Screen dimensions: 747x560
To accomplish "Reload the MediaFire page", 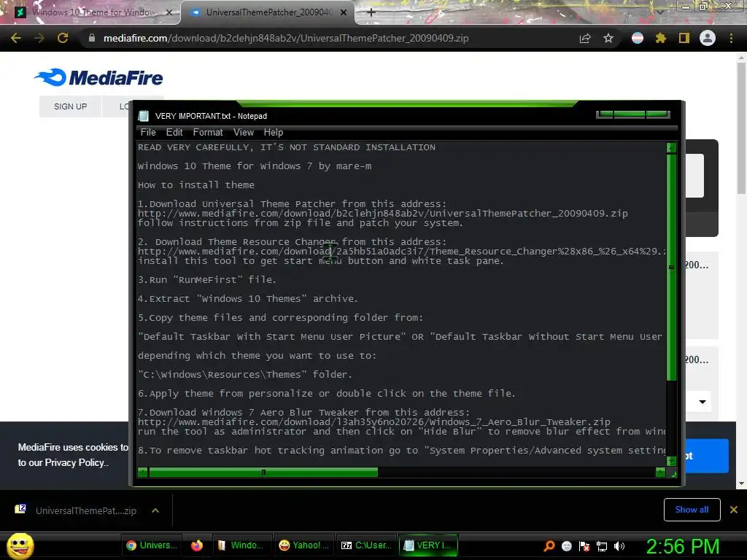I will (63, 38).
